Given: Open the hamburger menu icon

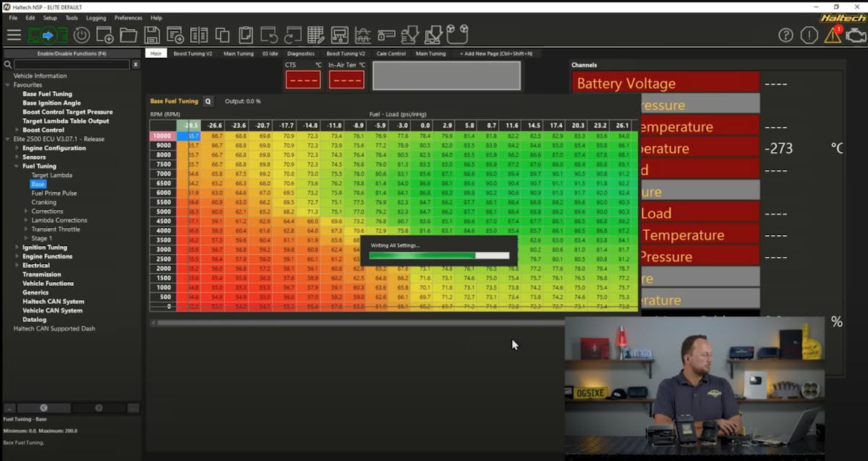Looking at the screenshot, I should [14, 35].
